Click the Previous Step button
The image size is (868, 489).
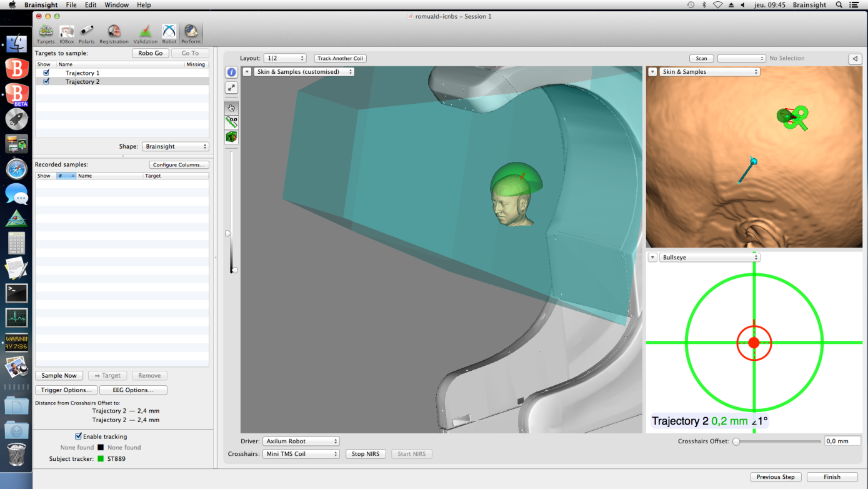pos(776,477)
